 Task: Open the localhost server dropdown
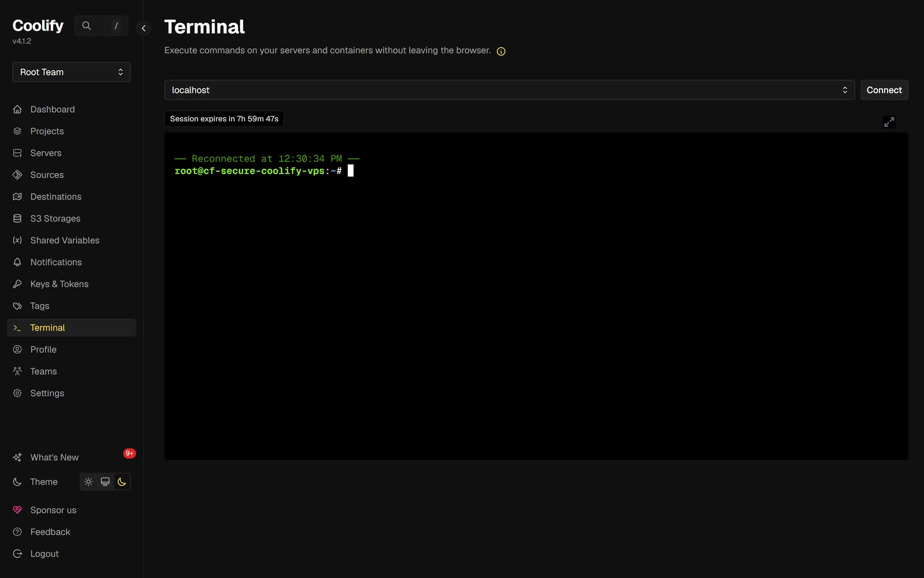(x=509, y=90)
